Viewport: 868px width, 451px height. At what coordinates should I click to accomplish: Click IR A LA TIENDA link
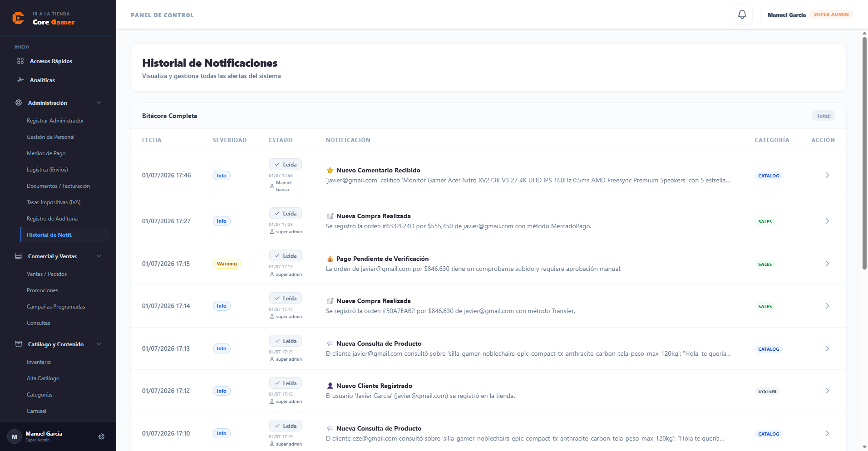click(51, 14)
